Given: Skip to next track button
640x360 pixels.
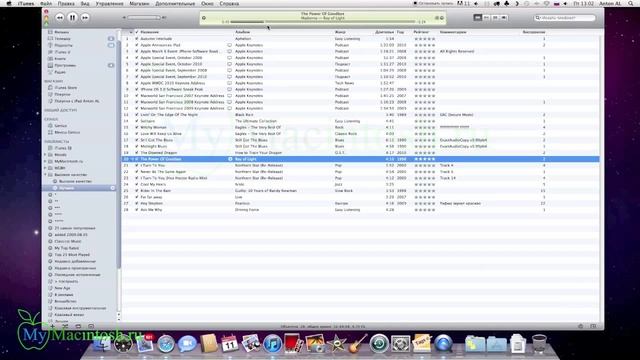Looking at the screenshot, I should [85, 18].
